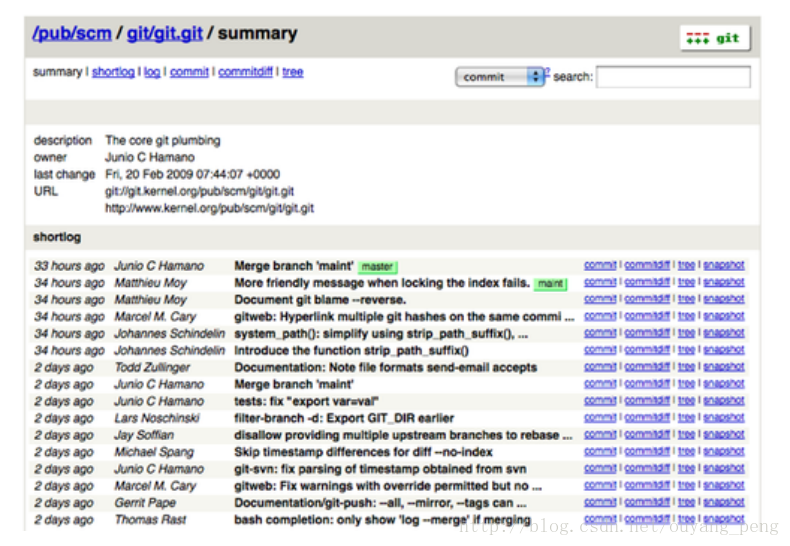The width and height of the screenshot is (790, 546).
Task: Click snapshot link in 'Introduce the function' row
Action: [x=724, y=350]
